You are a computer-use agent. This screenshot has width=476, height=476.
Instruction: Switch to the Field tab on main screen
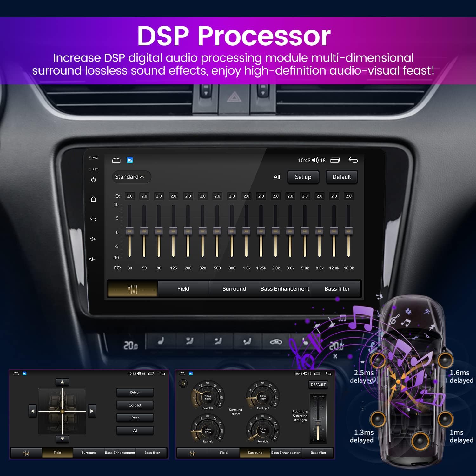(x=183, y=289)
